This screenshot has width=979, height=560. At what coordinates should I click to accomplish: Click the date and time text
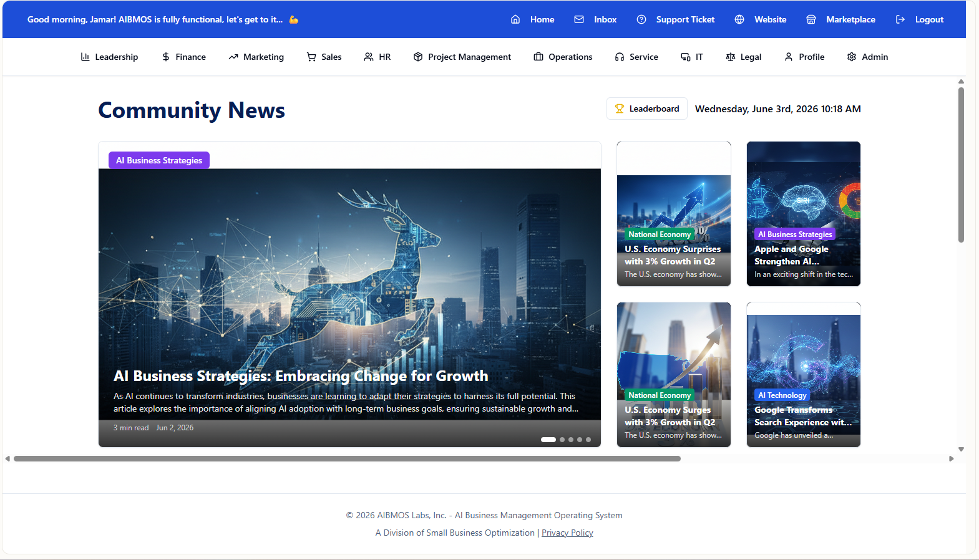pyautogui.click(x=777, y=109)
